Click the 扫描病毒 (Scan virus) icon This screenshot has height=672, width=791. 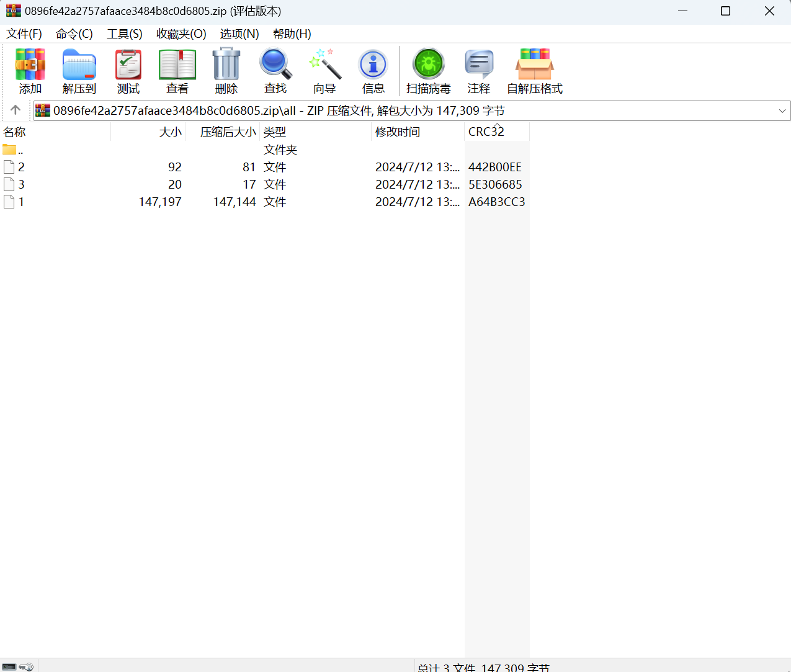[x=429, y=64]
